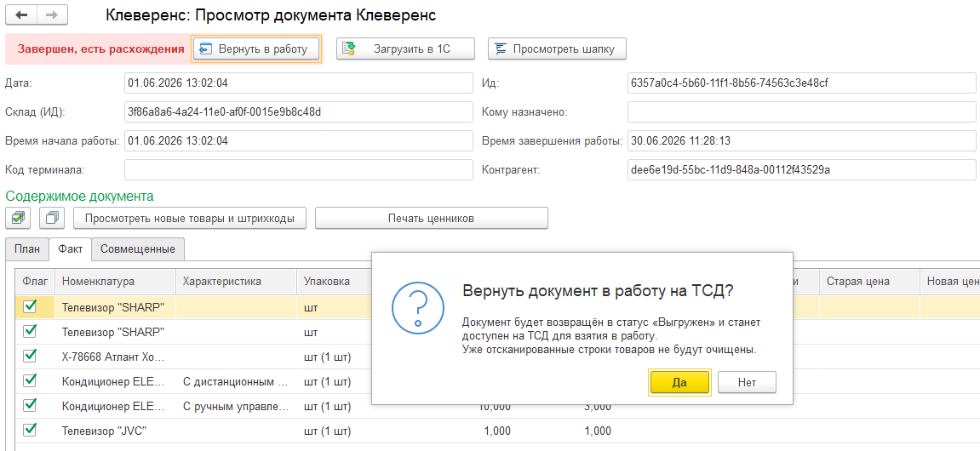Switch to the 'Факт' tab
Image resolution: width=980 pixels, height=451 pixels.
(71, 249)
